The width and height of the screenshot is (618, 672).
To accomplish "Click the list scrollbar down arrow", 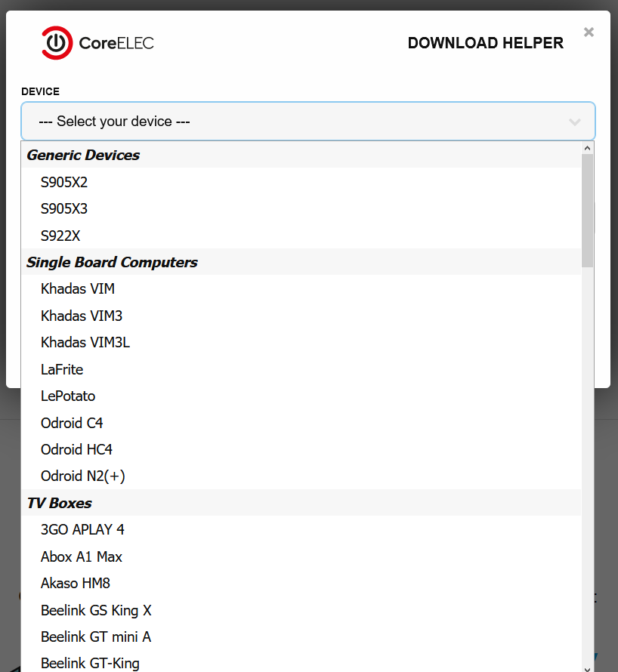I will tap(587, 668).
